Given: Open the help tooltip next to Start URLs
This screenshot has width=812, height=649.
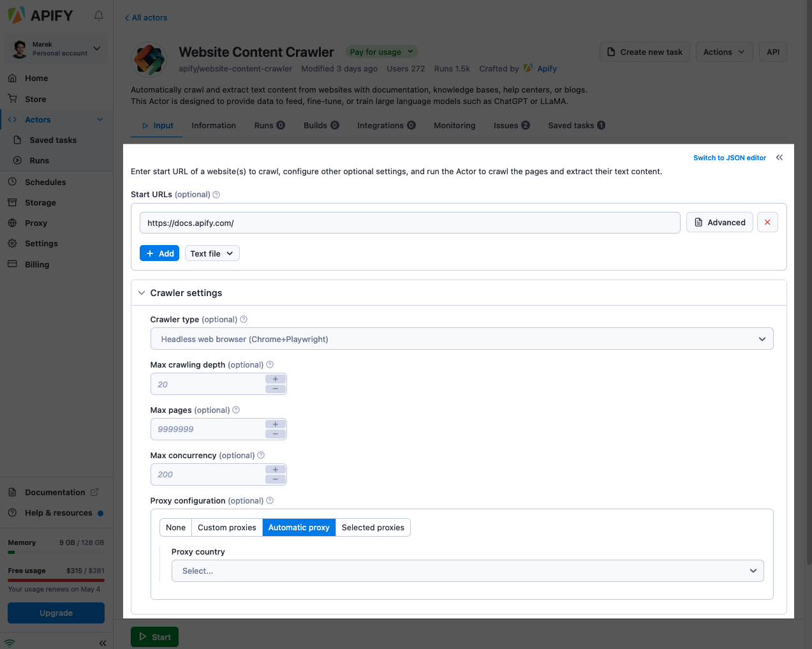Looking at the screenshot, I should [216, 194].
